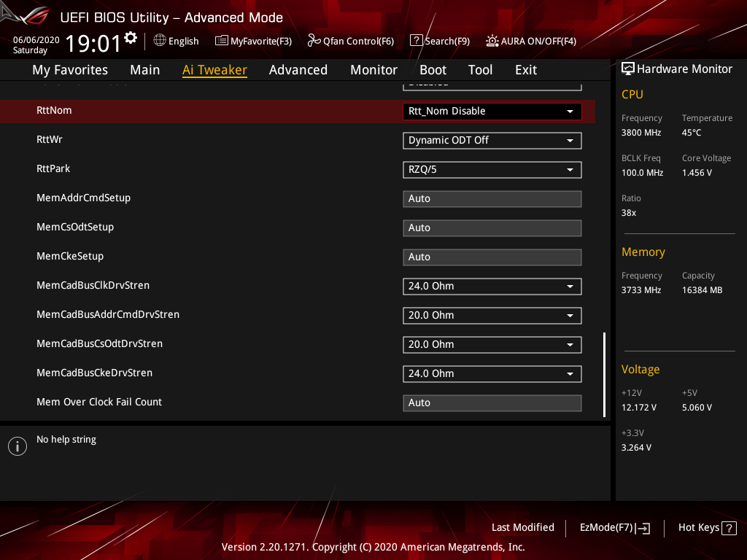The image size is (747, 560).
Task: Click the globe language icon
Action: (x=160, y=41)
